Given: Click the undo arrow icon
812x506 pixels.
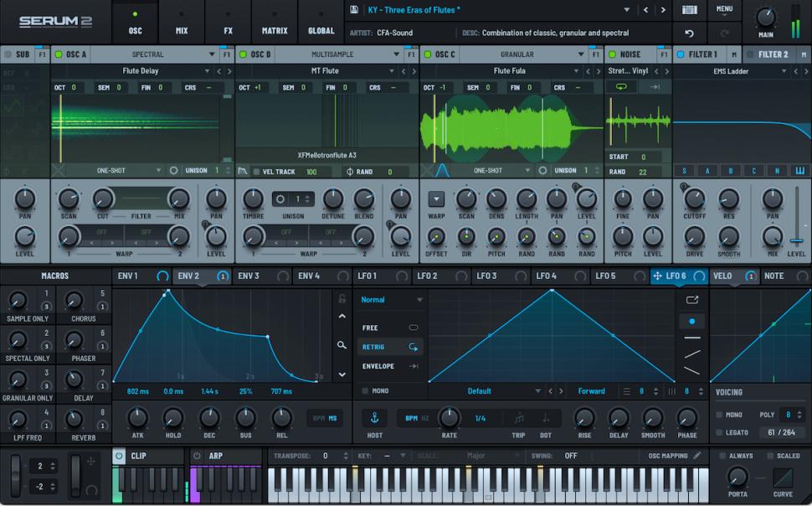Looking at the screenshot, I should 689,34.
